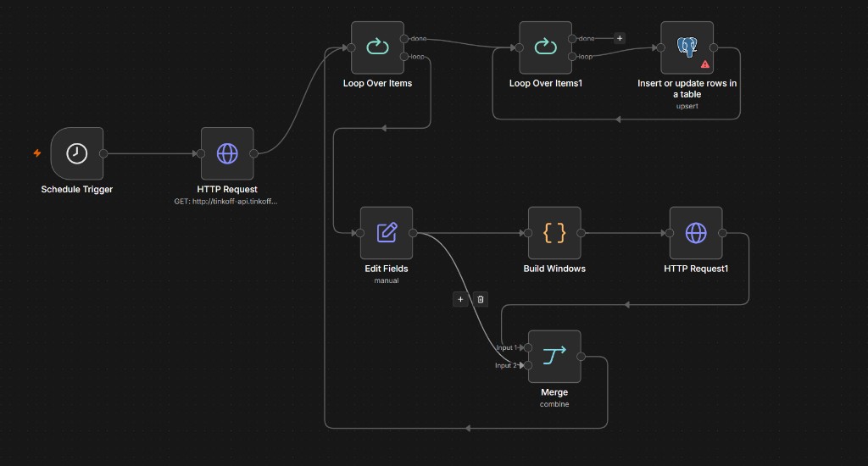Click the Postgres node output connector

(714, 47)
